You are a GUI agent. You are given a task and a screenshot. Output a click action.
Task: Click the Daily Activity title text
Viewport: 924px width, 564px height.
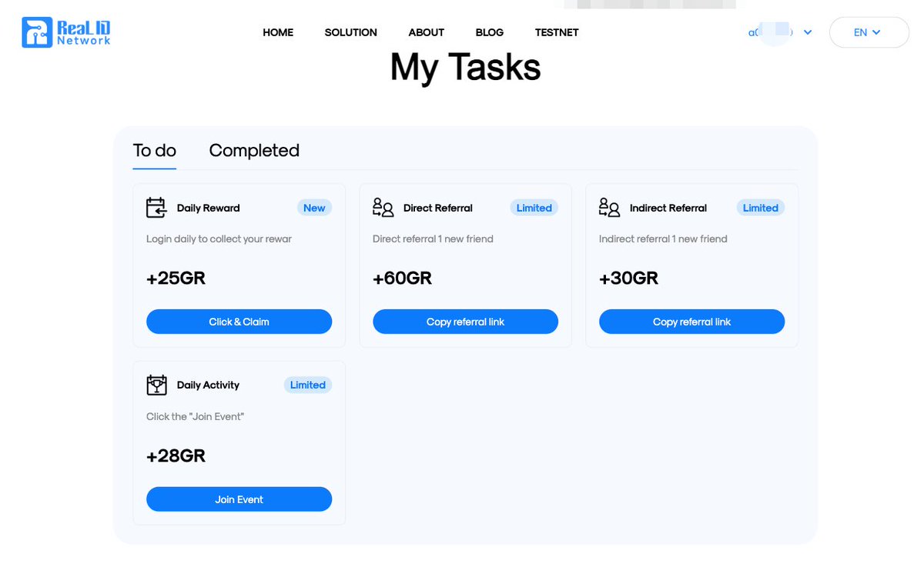click(208, 385)
